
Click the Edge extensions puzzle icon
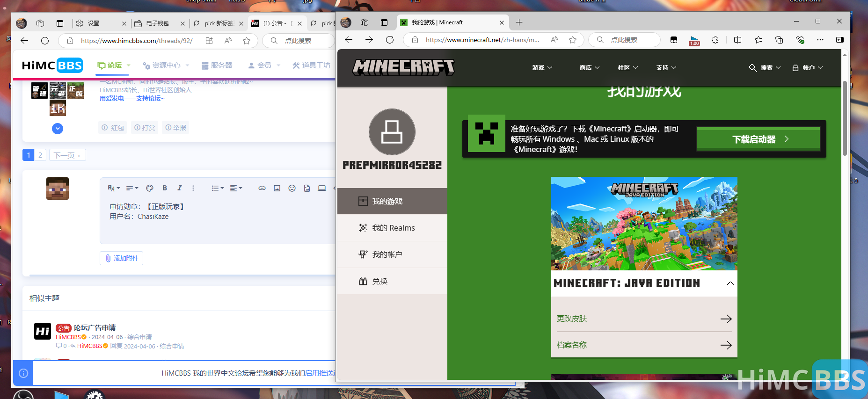pyautogui.click(x=715, y=40)
